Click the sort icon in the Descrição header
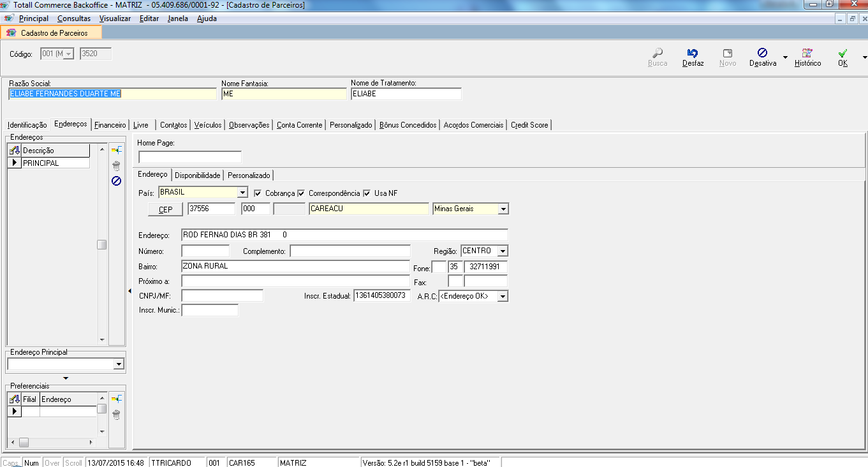Screen dimensions: 868x467 pos(15,151)
